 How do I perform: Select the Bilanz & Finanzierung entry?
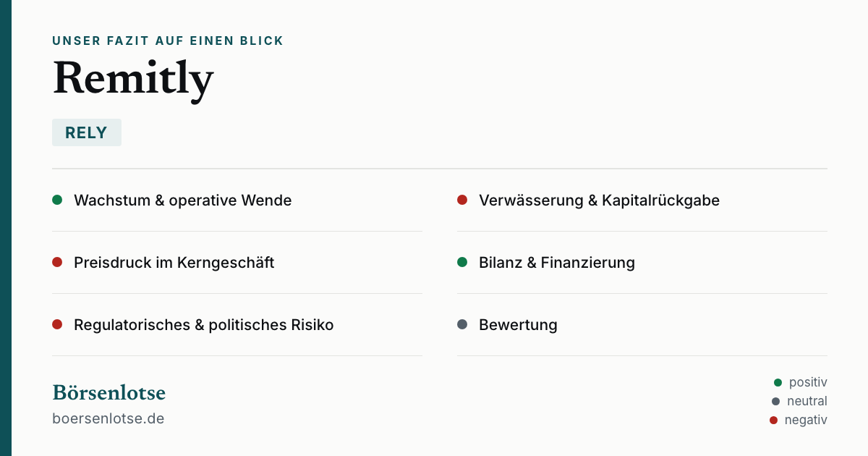642,263
